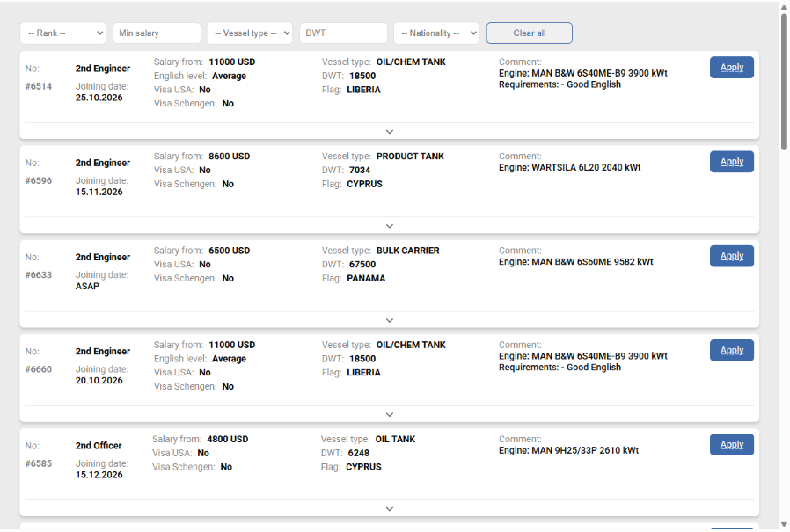Click joining date 15.11.2026
The height and width of the screenshot is (532, 790).
click(x=99, y=192)
